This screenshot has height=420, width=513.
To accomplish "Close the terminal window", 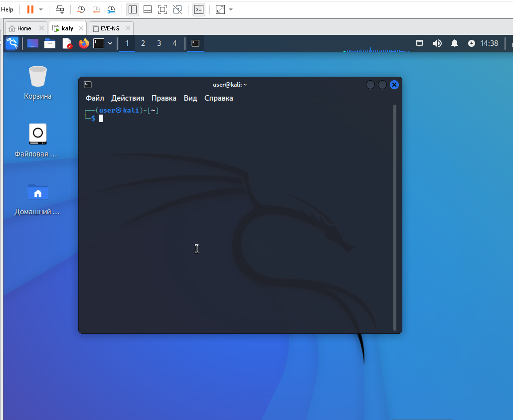I will (394, 85).
